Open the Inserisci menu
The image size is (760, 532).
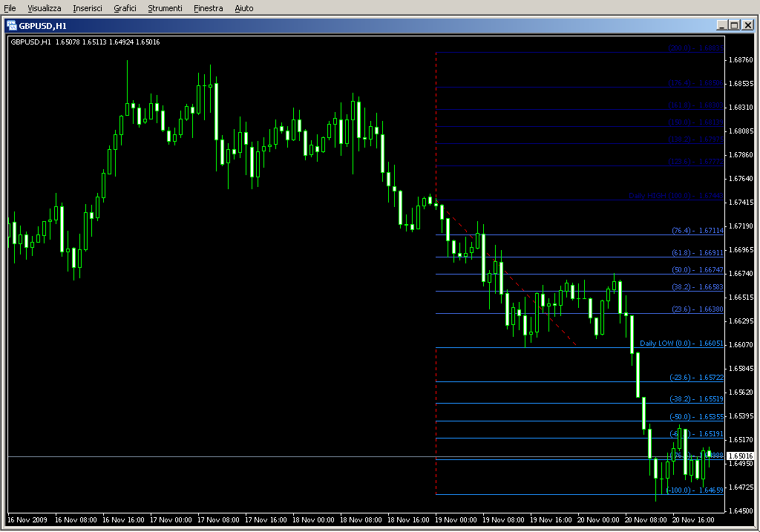pyautogui.click(x=88, y=8)
